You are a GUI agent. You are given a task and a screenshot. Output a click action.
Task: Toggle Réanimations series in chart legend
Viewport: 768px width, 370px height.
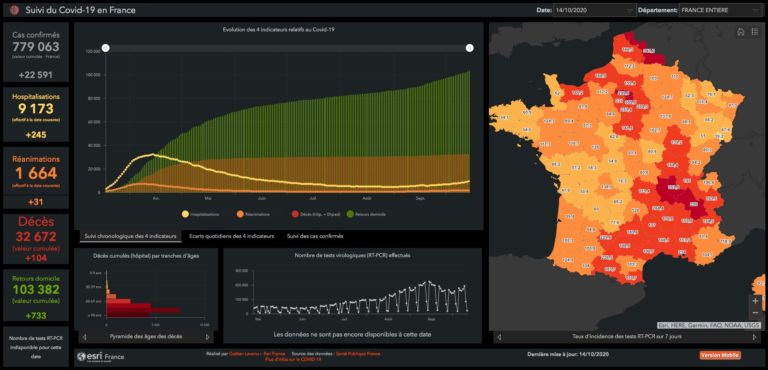pyautogui.click(x=253, y=214)
